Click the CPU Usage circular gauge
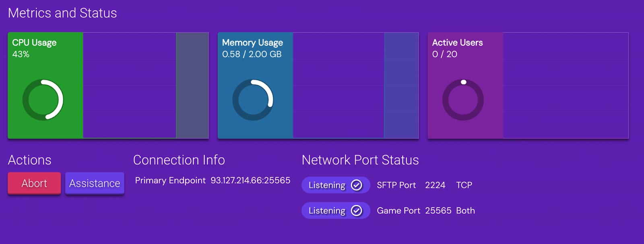The image size is (644, 244). coord(43,100)
